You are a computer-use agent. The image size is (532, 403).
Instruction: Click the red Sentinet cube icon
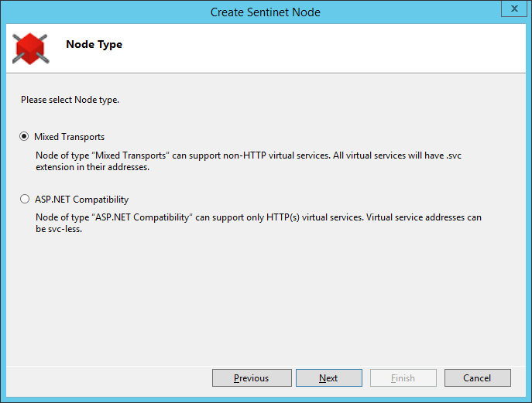(30, 49)
